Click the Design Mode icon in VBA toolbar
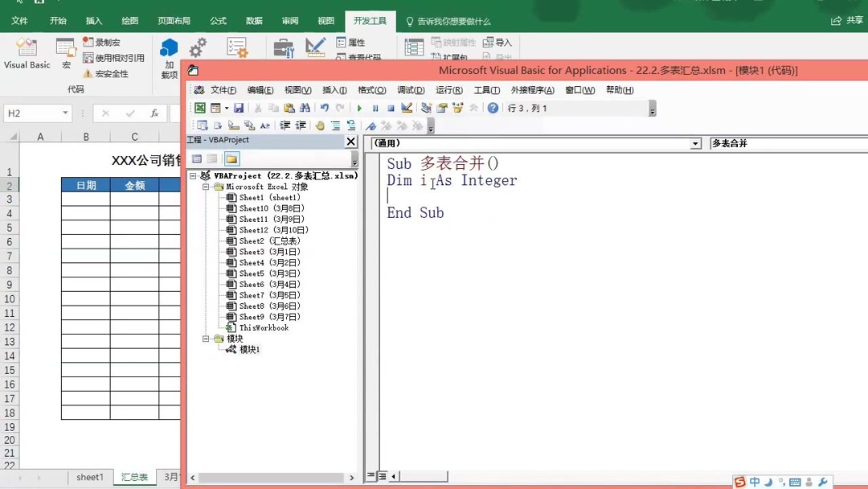Image resolution: width=868 pixels, height=489 pixels. point(405,108)
